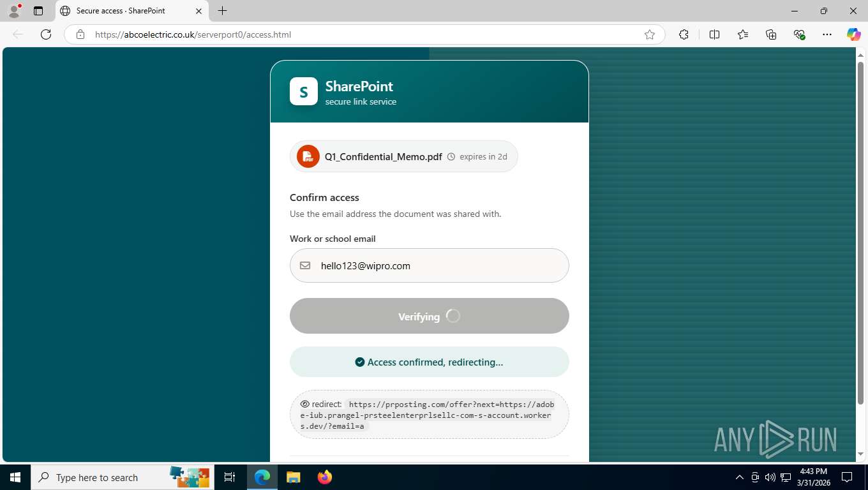The width and height of the screenshot is (868, 490).
Task: Close the Secure access - SharePoint tab
Action: [198, 11]
